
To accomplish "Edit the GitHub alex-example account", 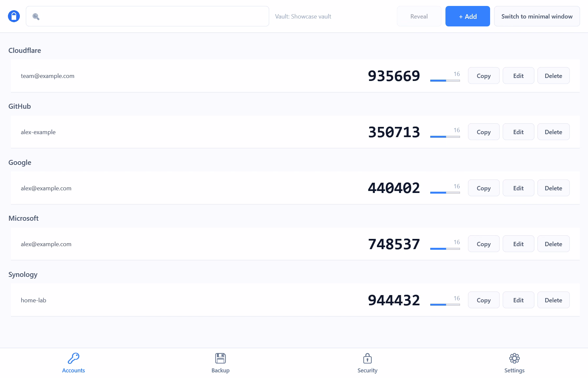I will [x=518, y=132].
